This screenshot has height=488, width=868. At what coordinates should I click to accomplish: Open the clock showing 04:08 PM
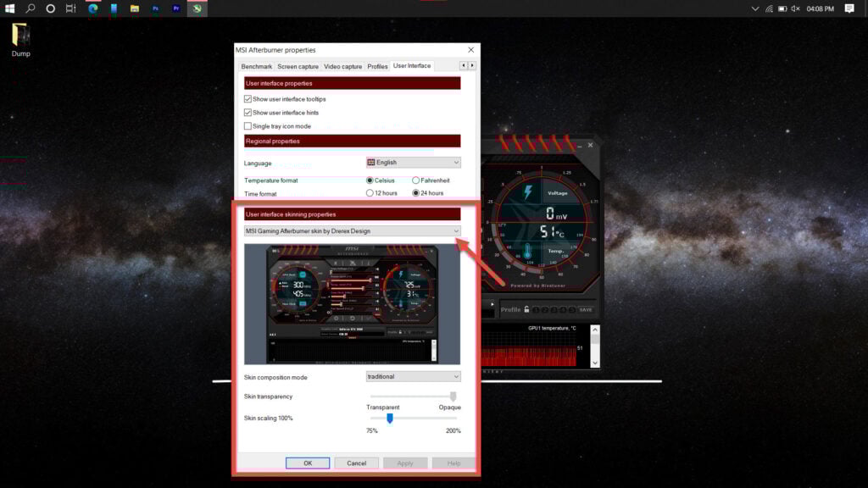click(x=820, y=8)
